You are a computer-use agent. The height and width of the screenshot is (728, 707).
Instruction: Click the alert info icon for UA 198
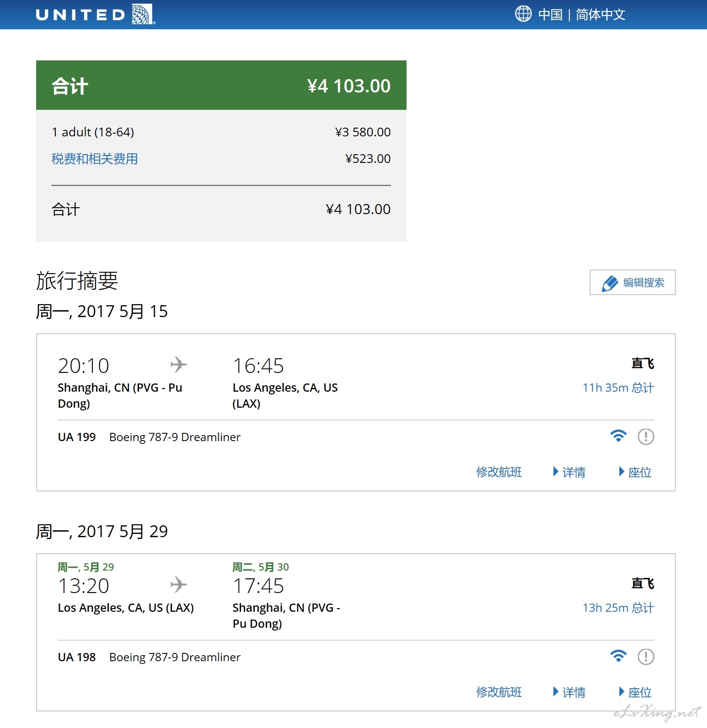click(x=646, y=657)
